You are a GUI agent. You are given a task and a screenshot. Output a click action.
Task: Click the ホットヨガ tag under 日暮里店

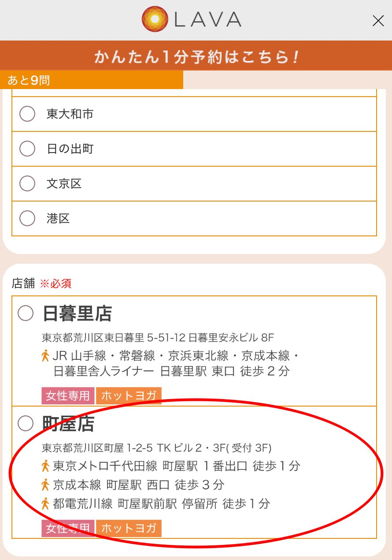(129, 396)
